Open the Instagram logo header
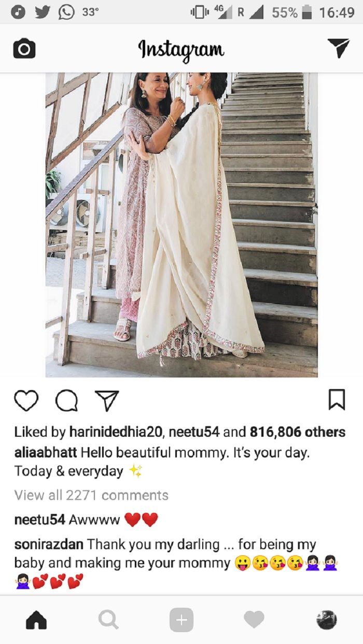 coord(181,49)
